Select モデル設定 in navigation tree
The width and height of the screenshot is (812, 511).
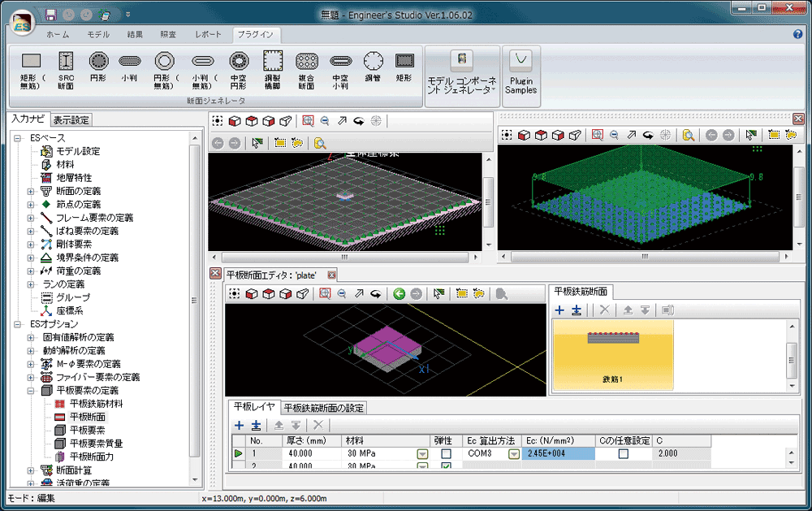point(78,151)
